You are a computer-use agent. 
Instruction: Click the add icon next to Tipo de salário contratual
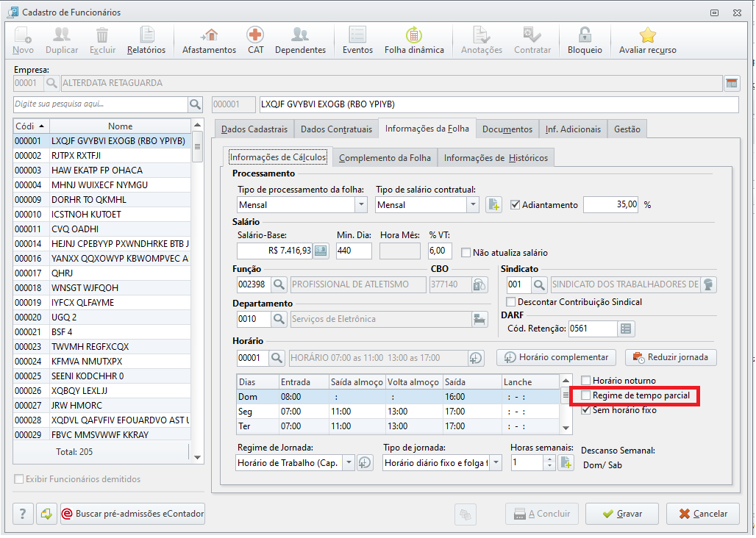tap(493, 205)
